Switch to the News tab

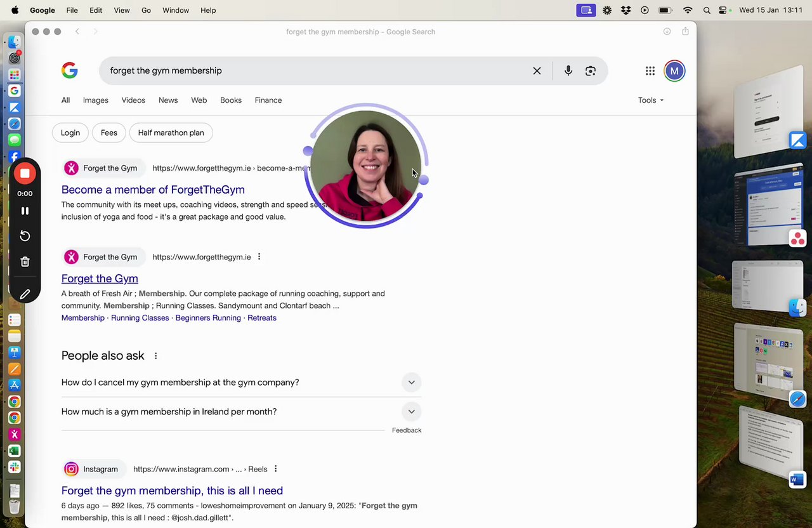pyautogui.click(x=168, y=100)
